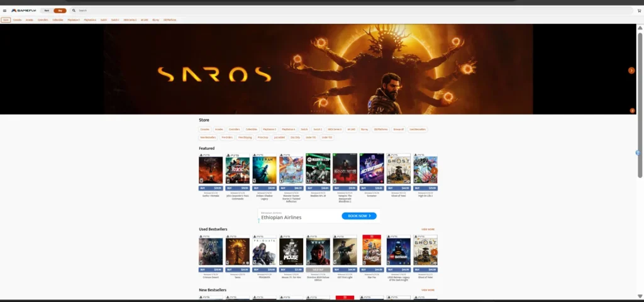The width and height of the screenshot is (644, 302).
Task: Click Disc Only filter chip
Action: (x=296, y=138)
